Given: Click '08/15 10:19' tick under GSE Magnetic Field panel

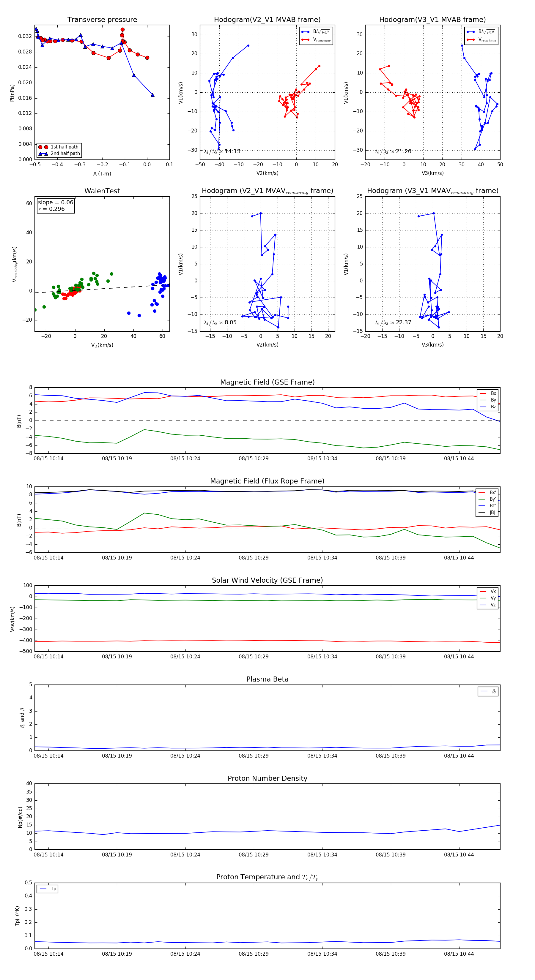Looking at the screenshot, I should (117, 459).
